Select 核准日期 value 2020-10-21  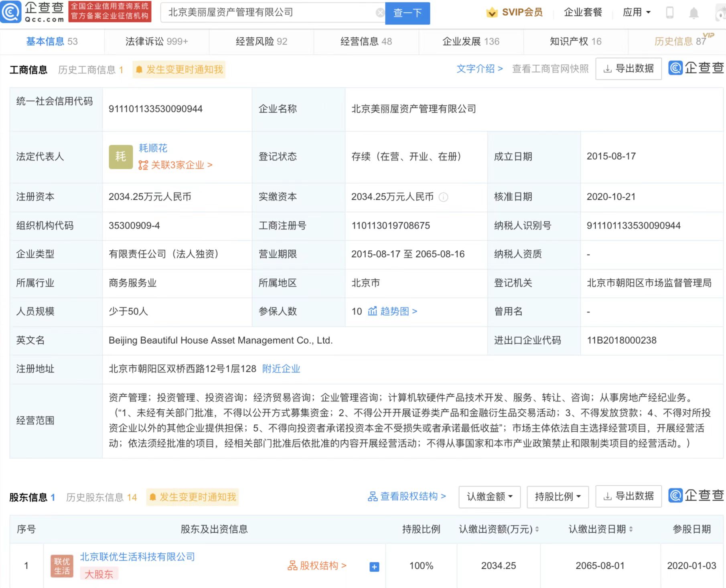tap(611, 197)
